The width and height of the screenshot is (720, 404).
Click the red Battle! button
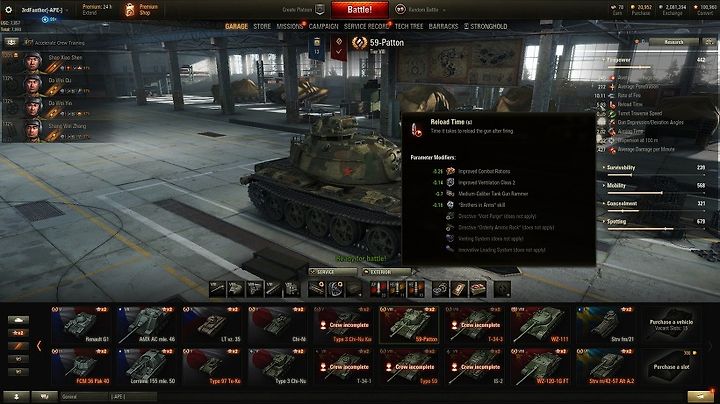coord(360,10)
